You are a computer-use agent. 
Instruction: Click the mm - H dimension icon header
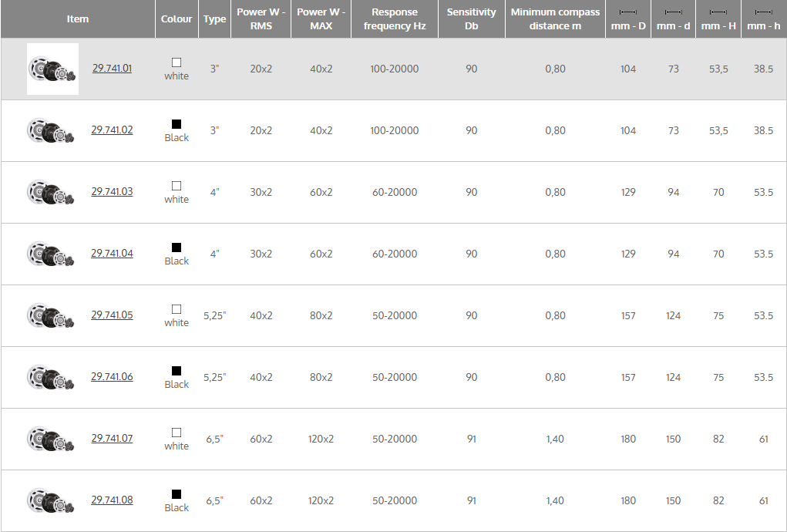point(718,13)
